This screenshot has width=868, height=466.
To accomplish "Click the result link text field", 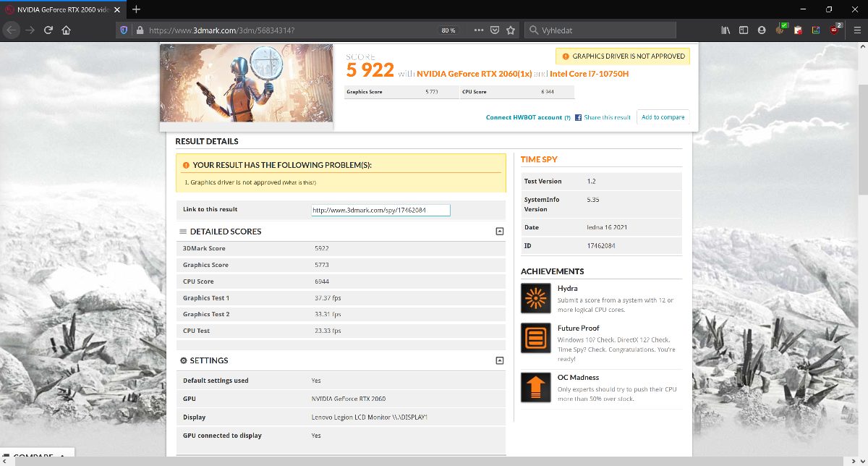I will click(380, 210).
